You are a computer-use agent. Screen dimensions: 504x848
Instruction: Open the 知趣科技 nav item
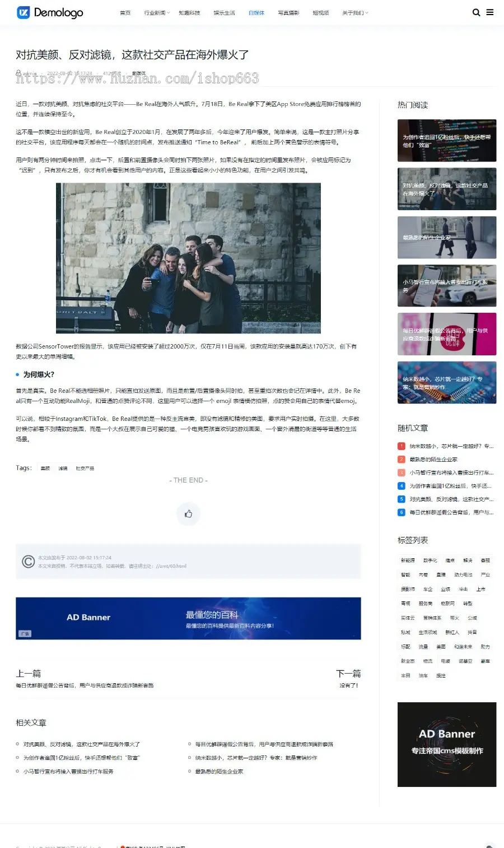(189, 13)
